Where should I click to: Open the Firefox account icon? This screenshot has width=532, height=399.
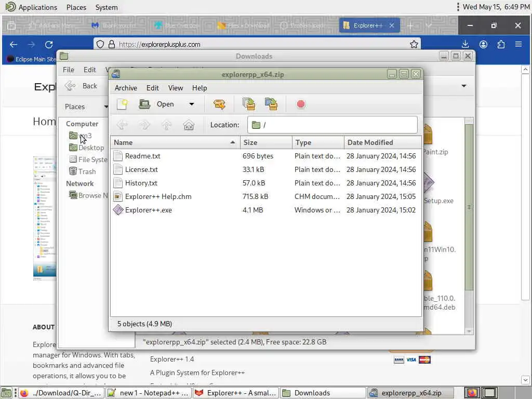pos(484,45)
